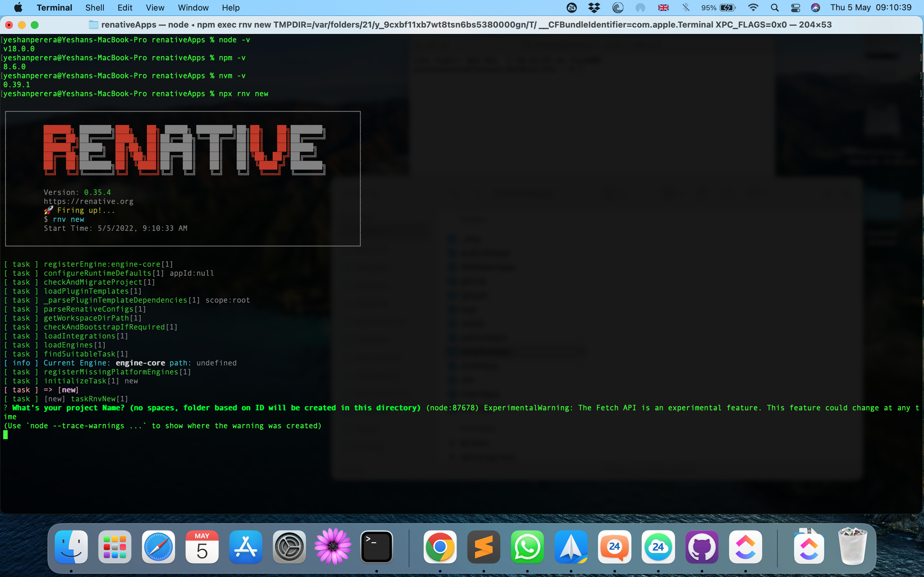
Task: Click the https://renative.org link in the terminal
Action: click(89, 202)
